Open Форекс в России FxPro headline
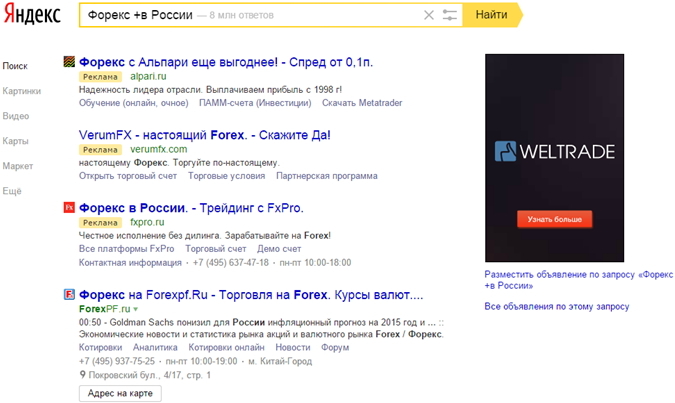Screen dimensions: 675x403 pyautogui.click(x=191, y=208)
